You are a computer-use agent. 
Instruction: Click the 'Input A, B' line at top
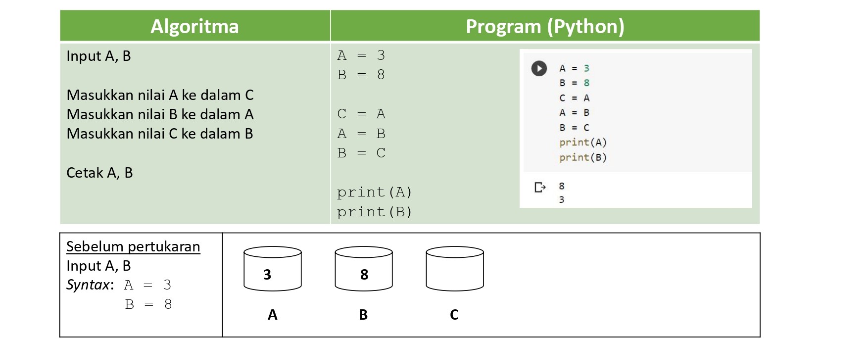pos(98,56)
